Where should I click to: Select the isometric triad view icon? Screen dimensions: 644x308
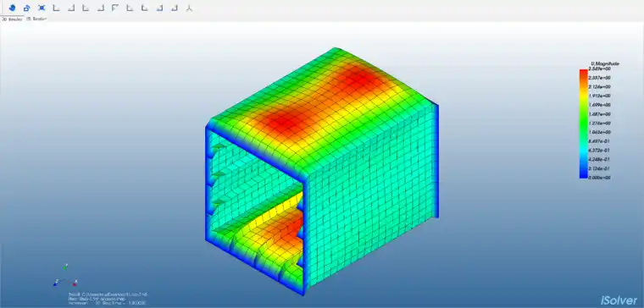coord(189,8)
